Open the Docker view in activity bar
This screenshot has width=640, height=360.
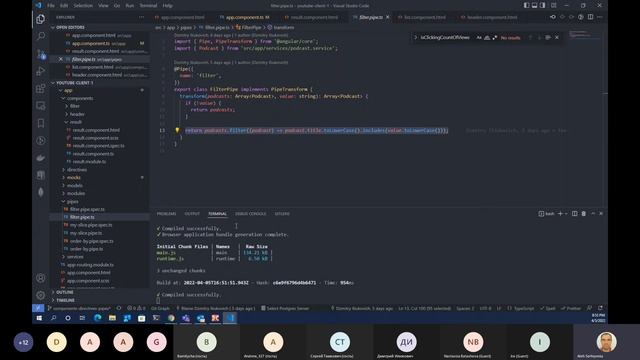[x=40, y=158]
